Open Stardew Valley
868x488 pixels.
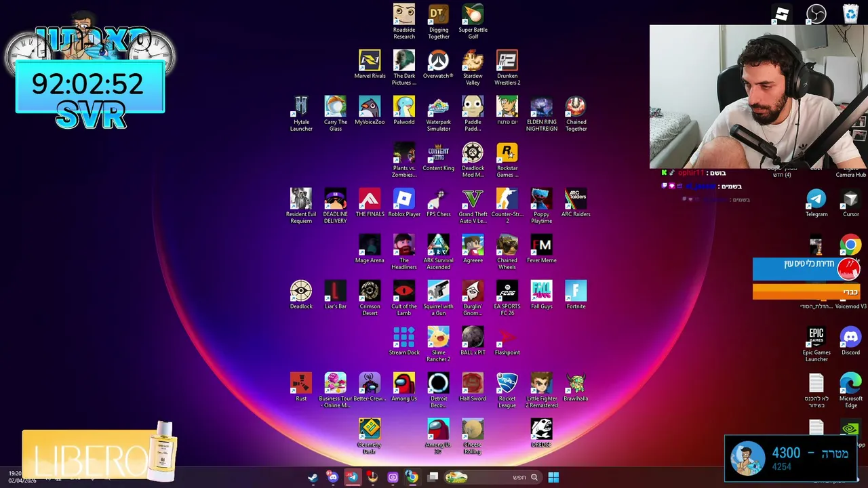click(473, 68)
